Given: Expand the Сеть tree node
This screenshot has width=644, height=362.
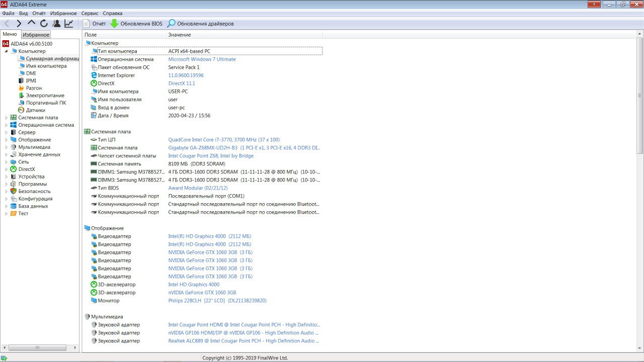Looking at the screenshot, I should 6,162.
